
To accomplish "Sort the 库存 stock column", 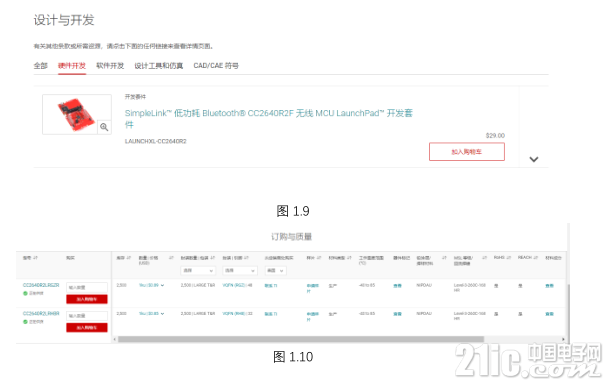I will 129,257.
